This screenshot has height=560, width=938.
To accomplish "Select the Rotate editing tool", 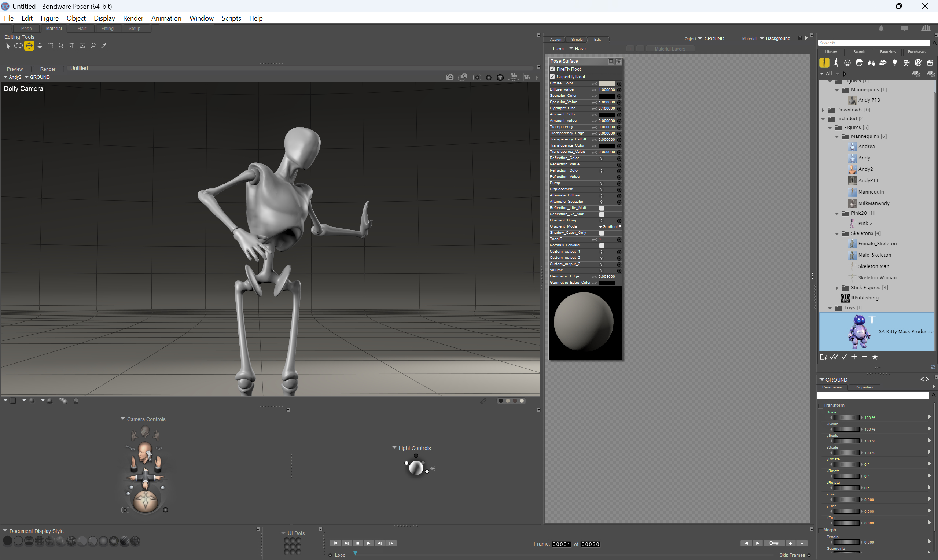I will (x=18, y=46).
